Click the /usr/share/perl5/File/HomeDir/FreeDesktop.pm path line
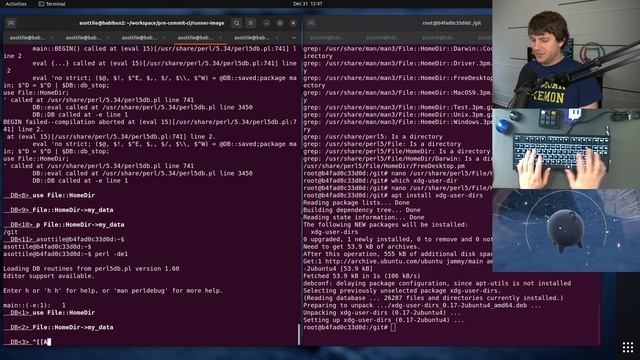The image size is (640, 360). click(384, 166)
